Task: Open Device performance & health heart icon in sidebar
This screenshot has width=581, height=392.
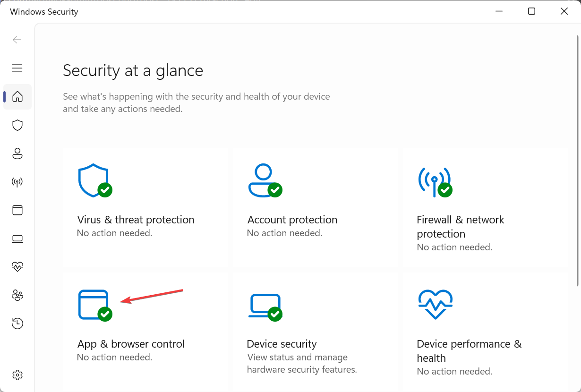Action: pos(17,267)
